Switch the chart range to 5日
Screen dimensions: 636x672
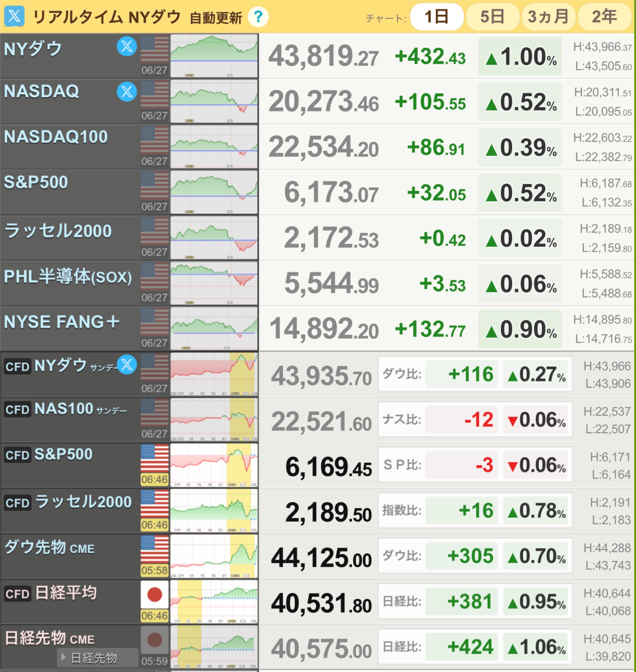(492, 17)
